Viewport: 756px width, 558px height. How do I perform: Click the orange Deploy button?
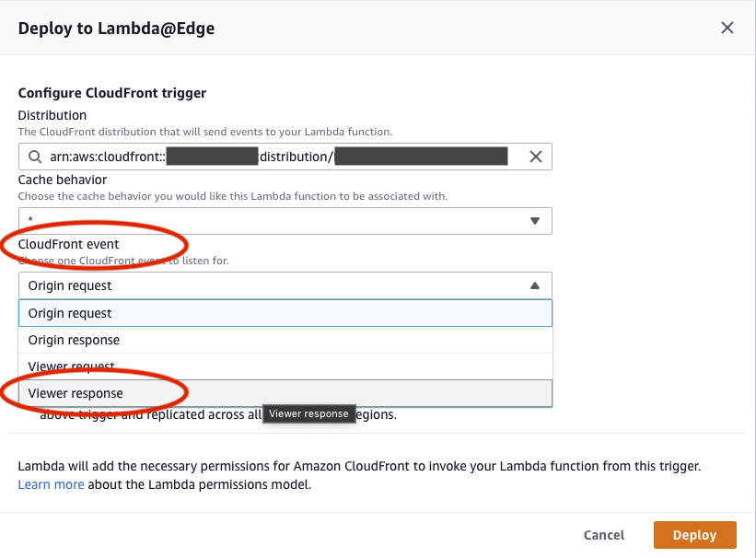click(695, 535)
